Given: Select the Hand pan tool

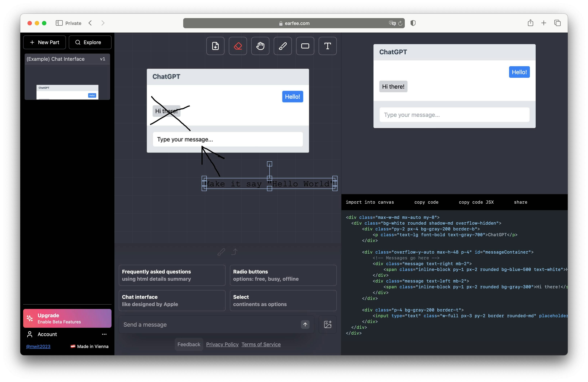Looking at the screenshot, I should point(260,46).
